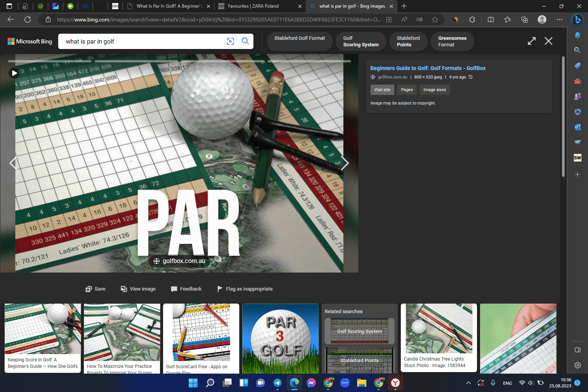Screen dimensions: 588x392
Task: Open sidebar settings gear
Action: (x=578, y=365)
